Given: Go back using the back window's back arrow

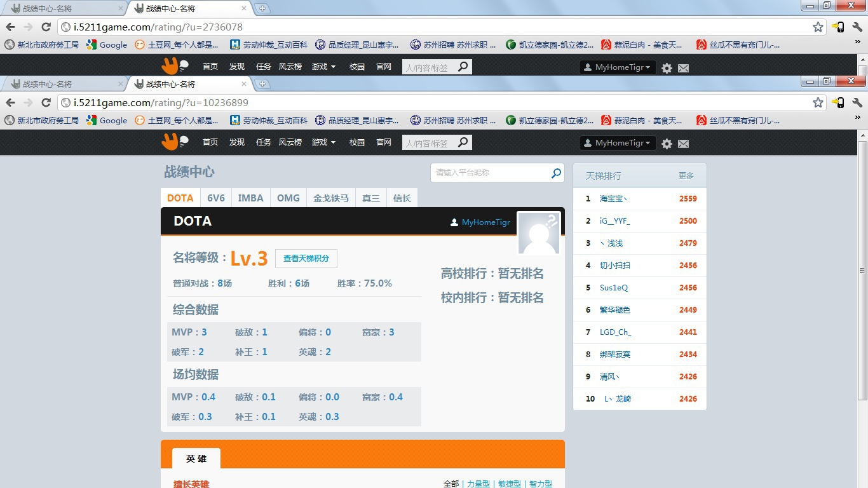Looking at the screenshot, I should (x=10, y=27).
